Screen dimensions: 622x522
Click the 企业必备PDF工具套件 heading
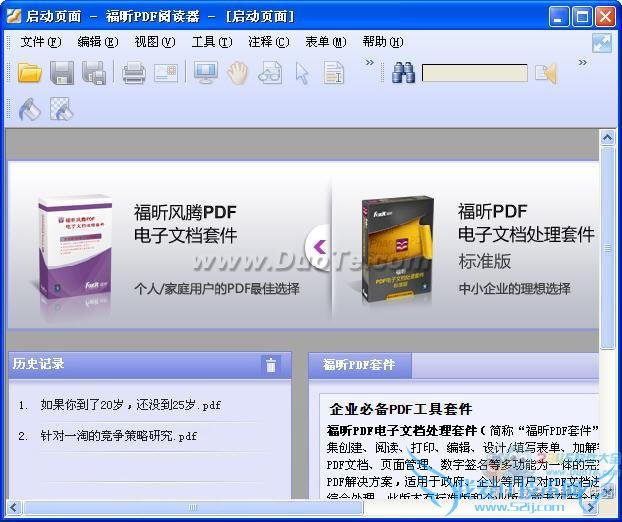pyautogui.click(x=401, y=409)
